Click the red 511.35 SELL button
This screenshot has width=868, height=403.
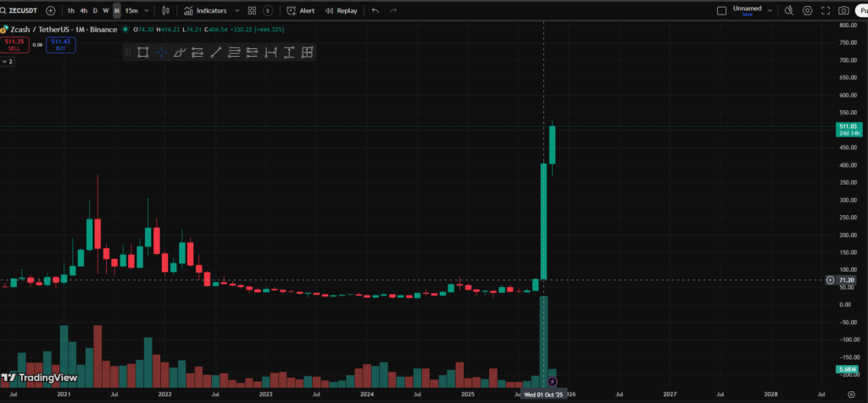point(14,44)
